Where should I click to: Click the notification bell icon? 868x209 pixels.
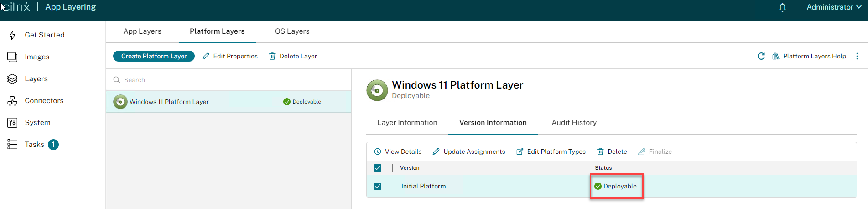tap(782, 7)
